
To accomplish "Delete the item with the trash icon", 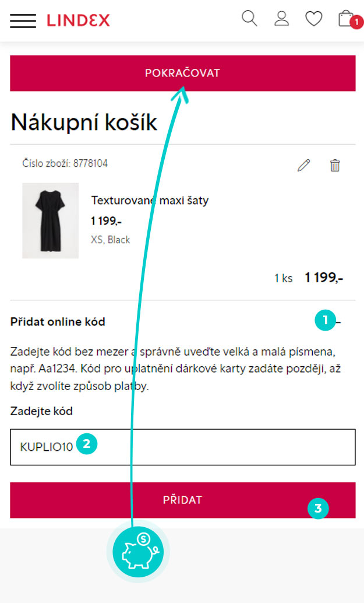I will point(335,165).
